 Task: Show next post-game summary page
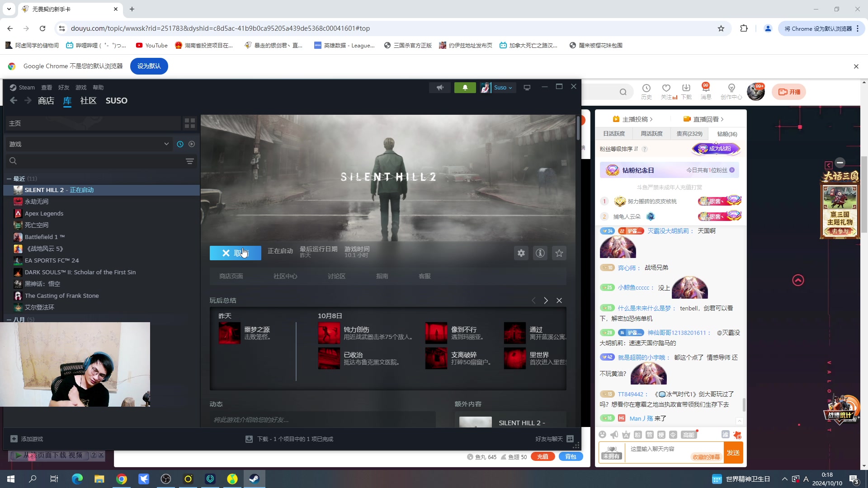point(546,300)
